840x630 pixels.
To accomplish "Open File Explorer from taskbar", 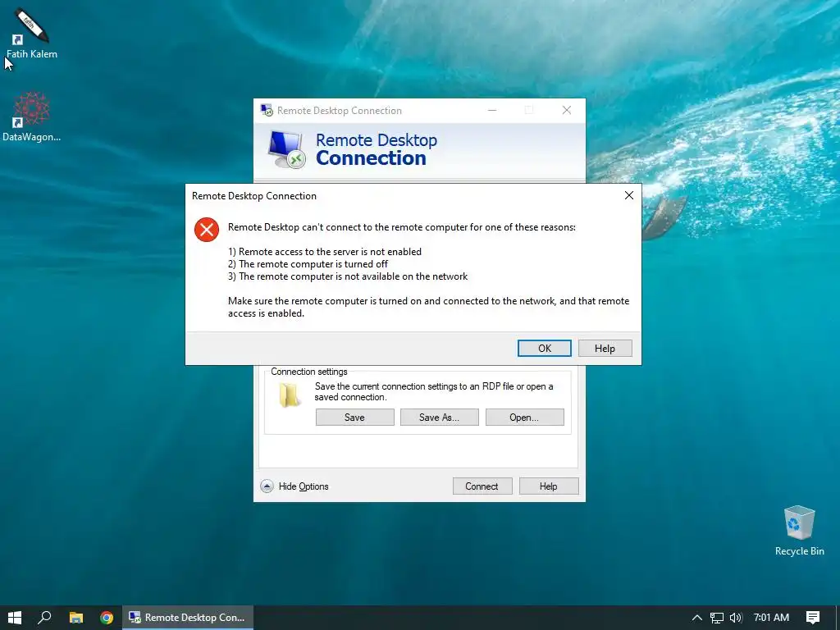I will point(76,618).
